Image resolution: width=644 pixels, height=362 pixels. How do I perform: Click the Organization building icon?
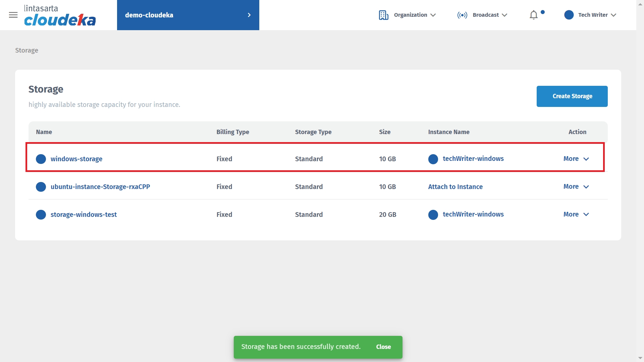click(383, 15)
